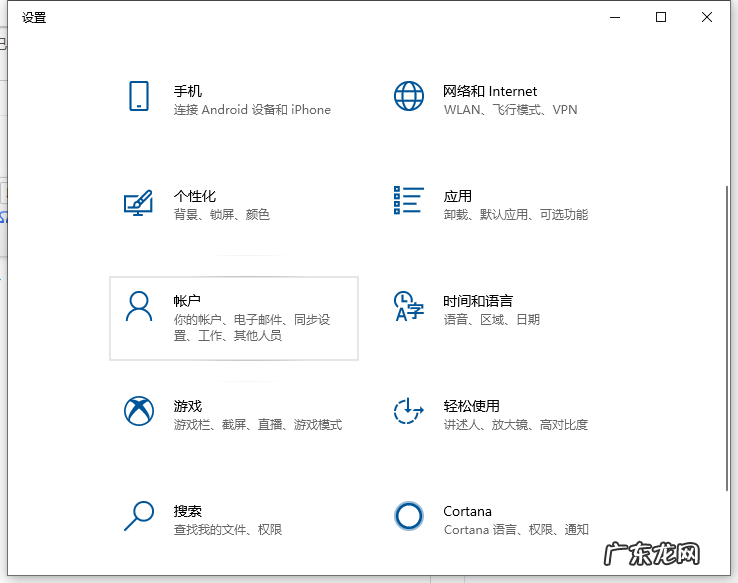Close the 设置 window
The height and width of the screenshot is (583, 738).
(706, 17)
